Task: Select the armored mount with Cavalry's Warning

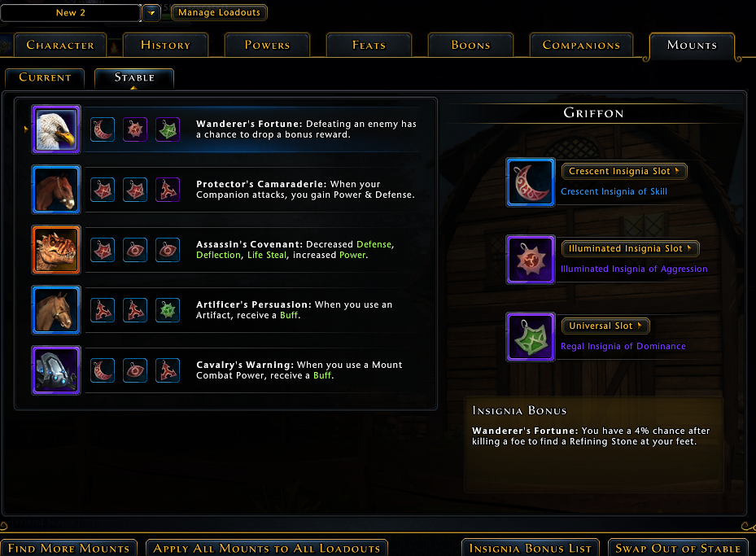Action: 56,370
